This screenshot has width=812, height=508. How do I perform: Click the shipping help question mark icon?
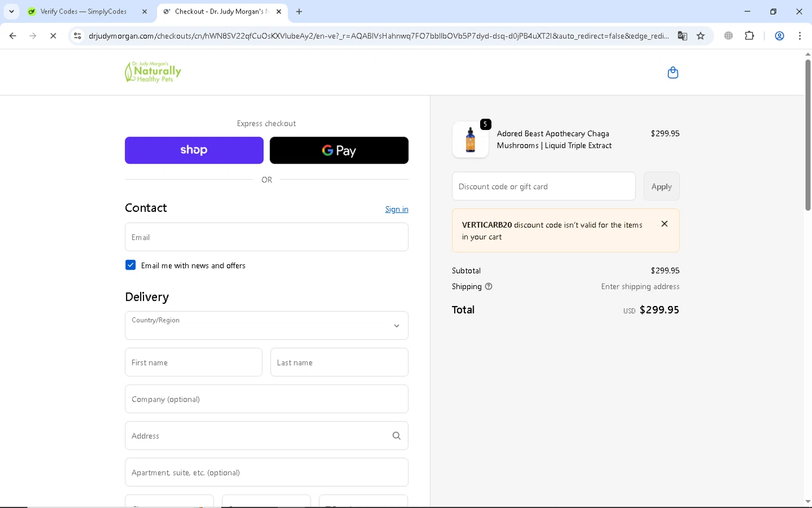[x=488, y=286]
